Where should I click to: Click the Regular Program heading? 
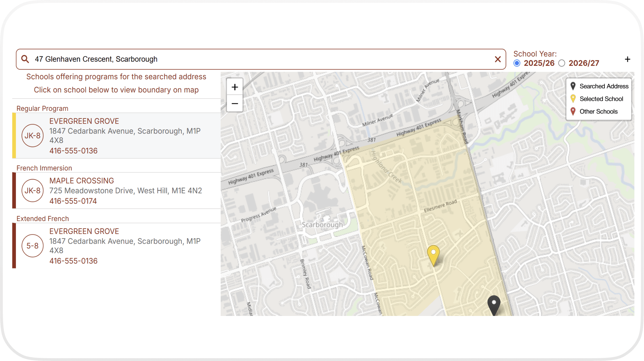(42, 109)
